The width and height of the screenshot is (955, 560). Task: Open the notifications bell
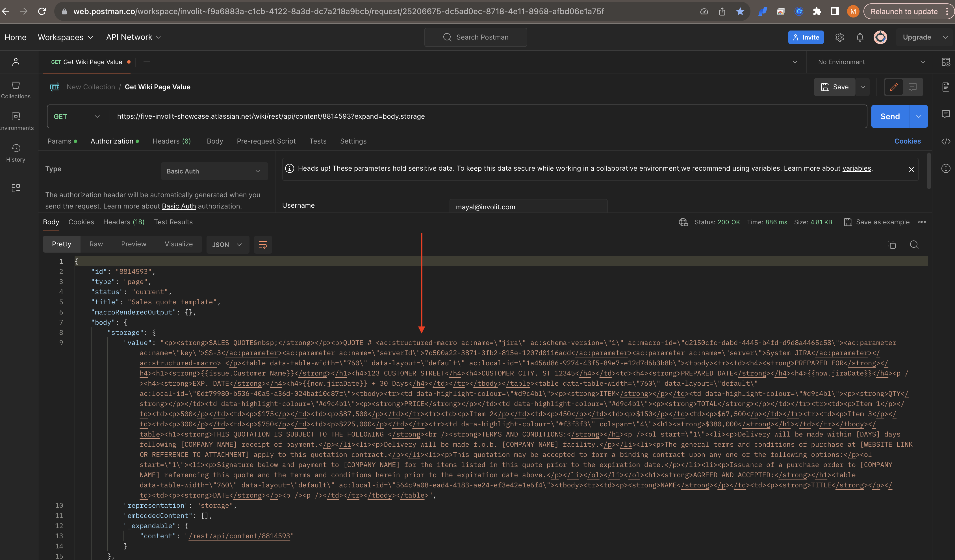click(860, 37)
